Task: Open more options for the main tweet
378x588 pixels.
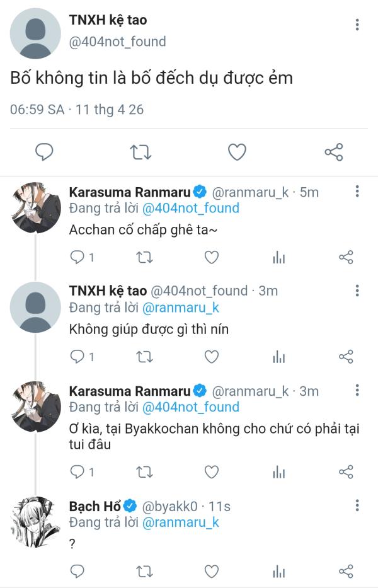Action: [357, 25]
